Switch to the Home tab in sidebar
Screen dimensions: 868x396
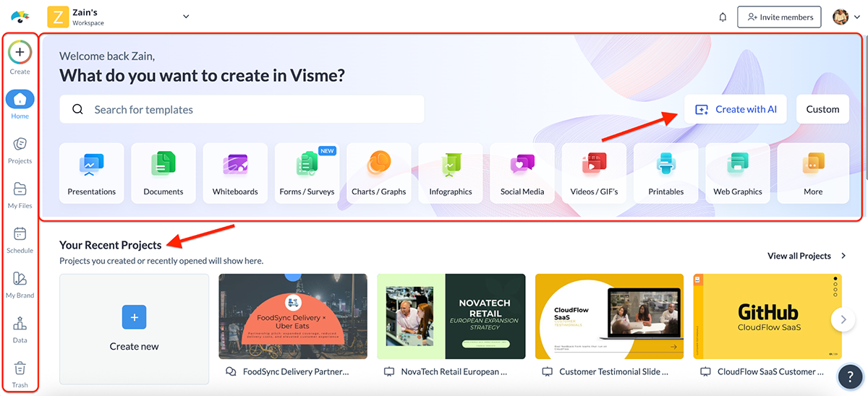[x=20, y=100]
